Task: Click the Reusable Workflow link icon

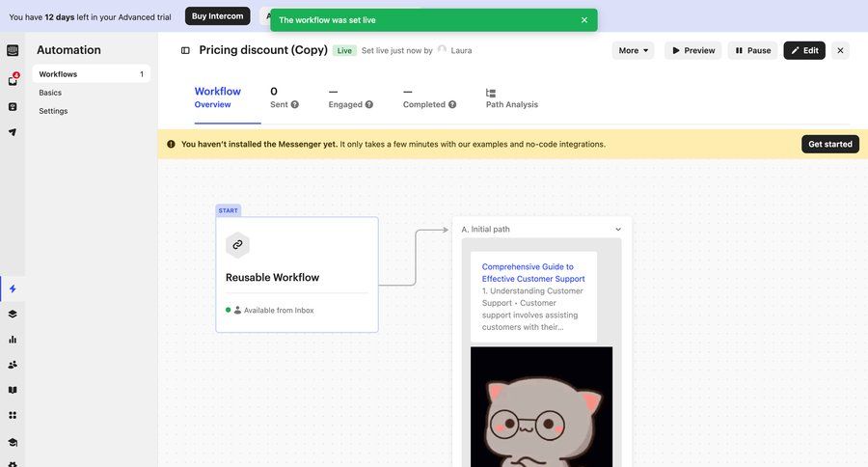Action: [237, 244]
